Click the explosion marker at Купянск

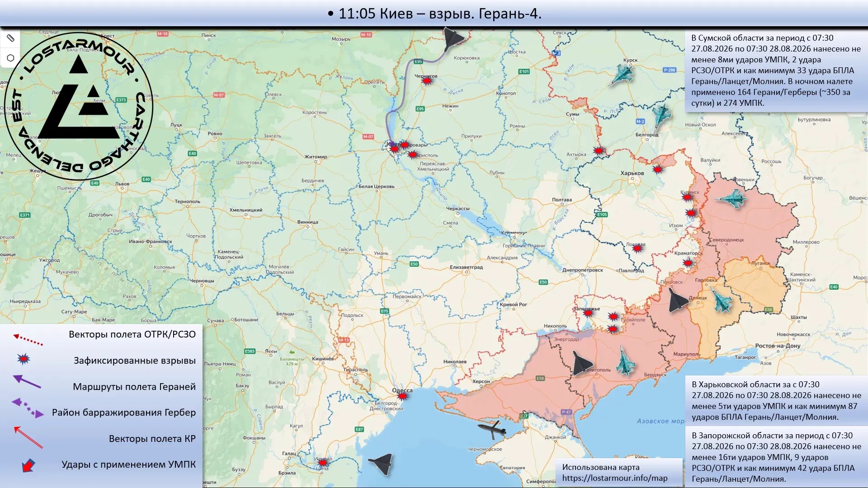point(687,197)
